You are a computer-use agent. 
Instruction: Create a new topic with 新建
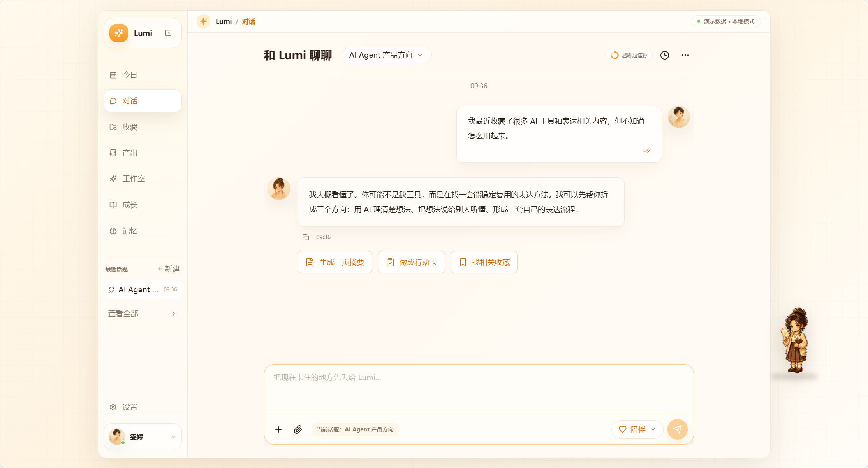pos(168,269)
